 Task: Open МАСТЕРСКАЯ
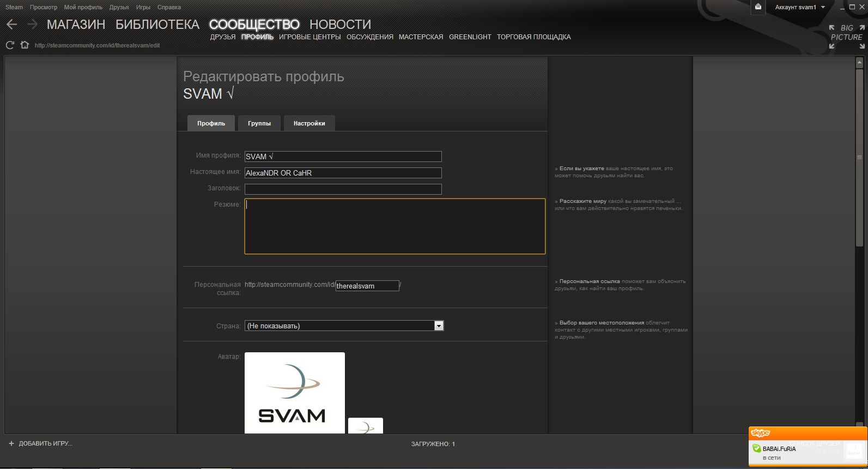point(421,37)
